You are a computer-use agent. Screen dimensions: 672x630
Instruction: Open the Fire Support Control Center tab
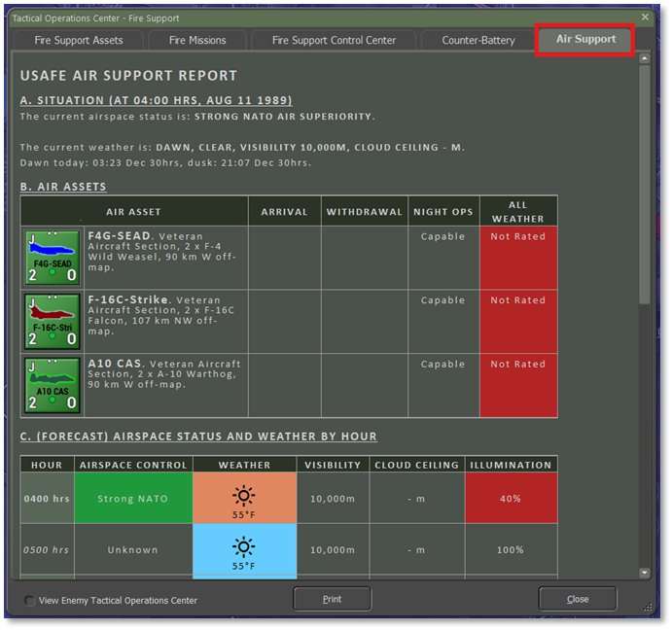(334, 40)
